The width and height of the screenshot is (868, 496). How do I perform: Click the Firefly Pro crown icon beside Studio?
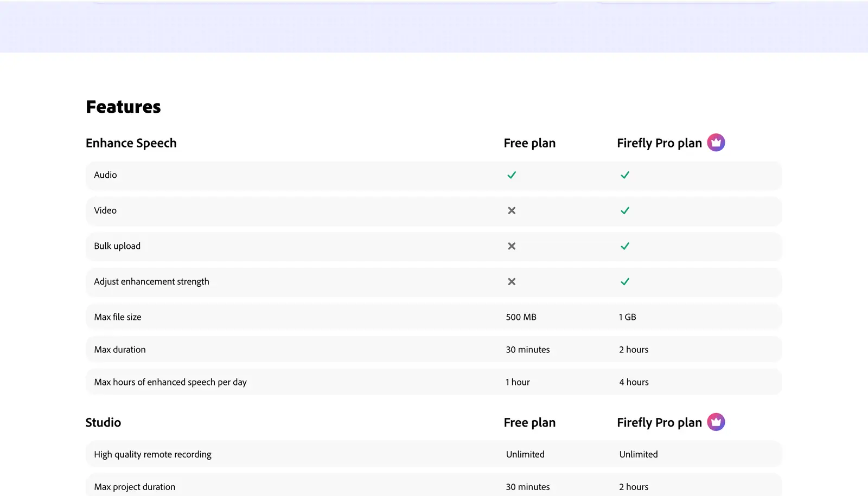pyautogui.click(x=716, y=422)
